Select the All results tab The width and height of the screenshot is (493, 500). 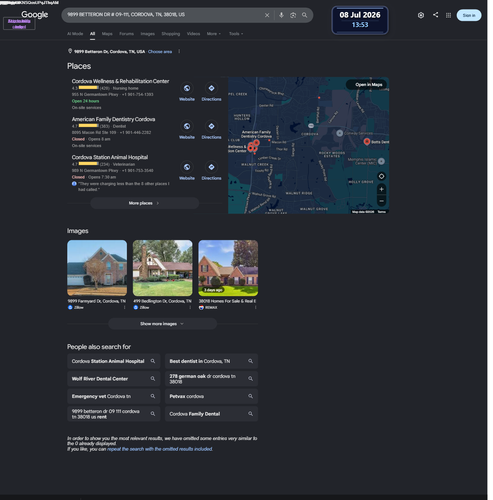[x=93, y=34]
